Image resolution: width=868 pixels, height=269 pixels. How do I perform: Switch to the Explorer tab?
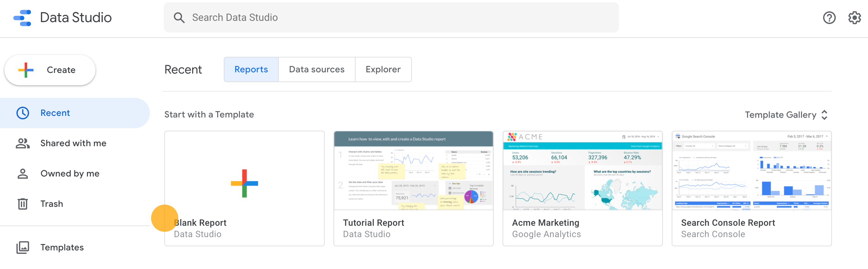pos(383,69)
